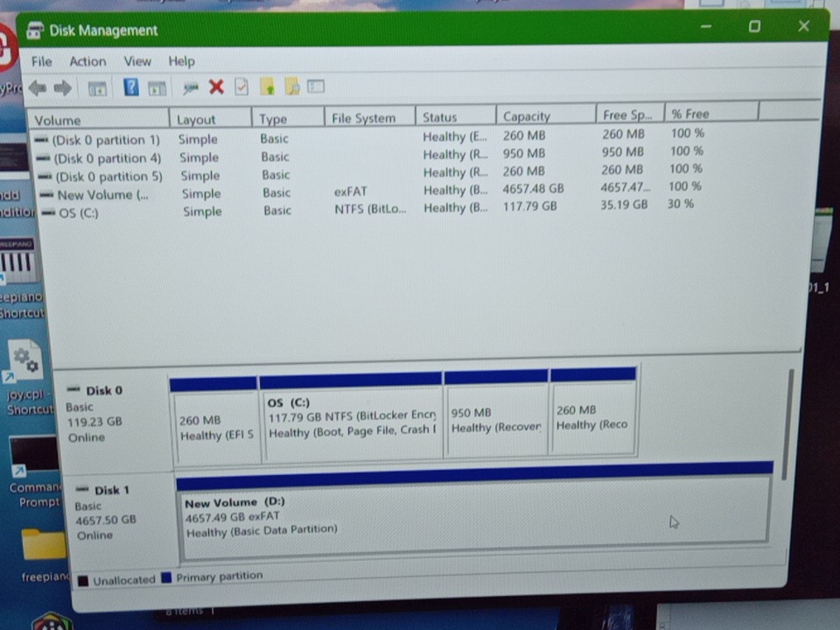The width and height of the screenshot is (840, 630).
Task: Select the 950 MB Healthy (Recover partition block
Action: coord(496,413)
